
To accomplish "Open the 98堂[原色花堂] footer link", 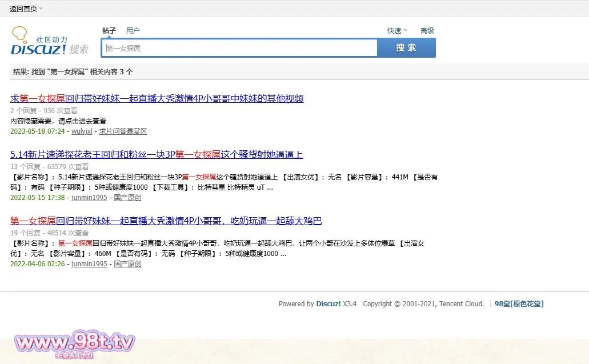I will click(x=519, y=304).
